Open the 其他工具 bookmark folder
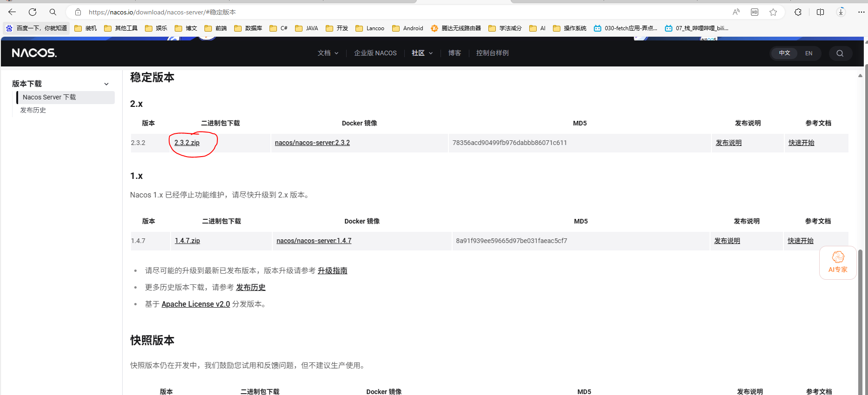Viewport: 868px width, 395px height. click(x=121, y=28)
